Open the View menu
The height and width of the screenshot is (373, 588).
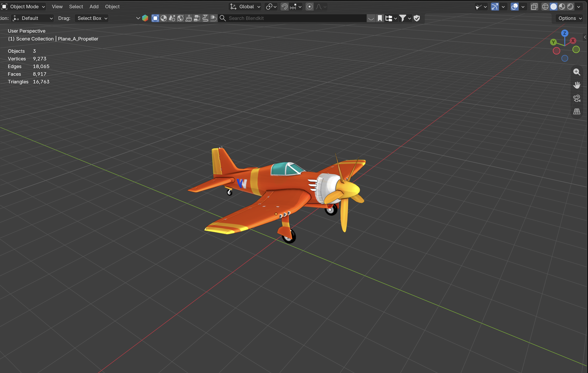(x=57, y=7)
